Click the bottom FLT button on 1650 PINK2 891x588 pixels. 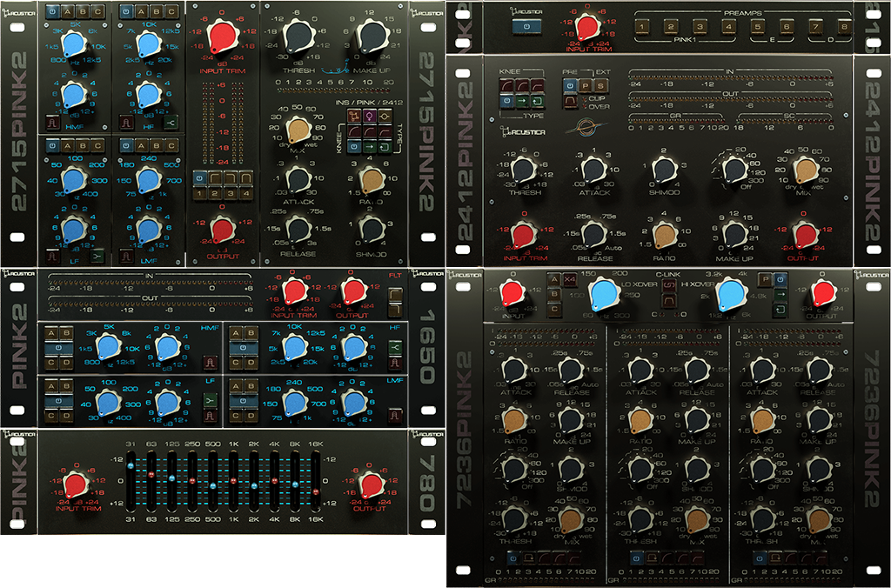click(396, 309)
